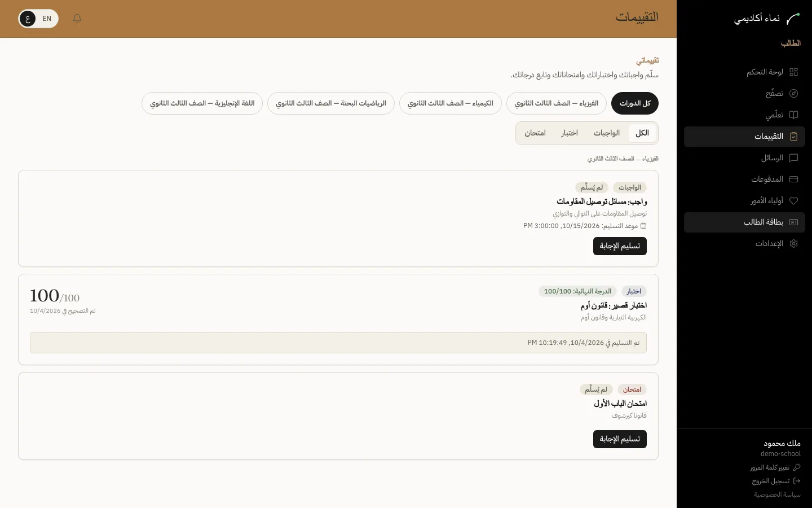Click the clipboard assessments icon in sidebar
The image size is (812, 508).
point(793,137)
